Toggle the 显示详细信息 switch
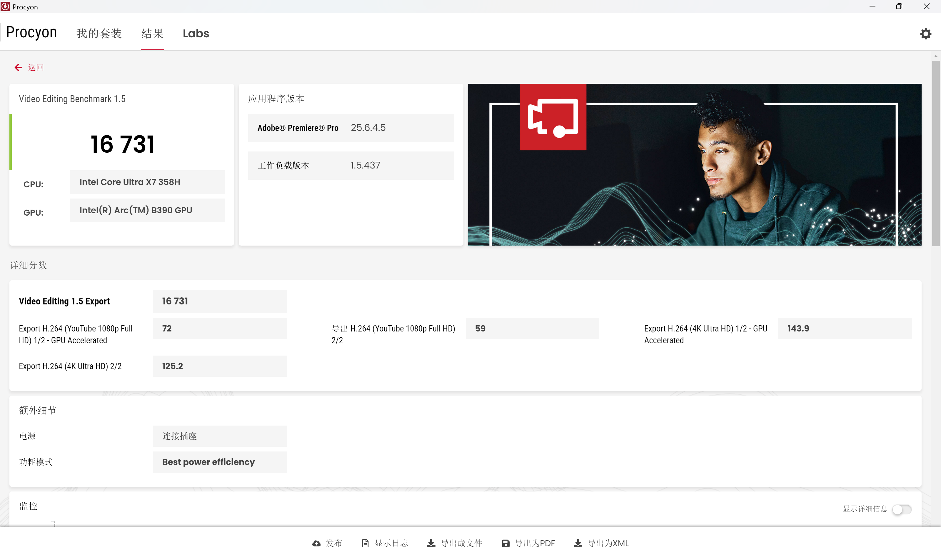Viewport: 941px width, 560px height. (902, 509)
